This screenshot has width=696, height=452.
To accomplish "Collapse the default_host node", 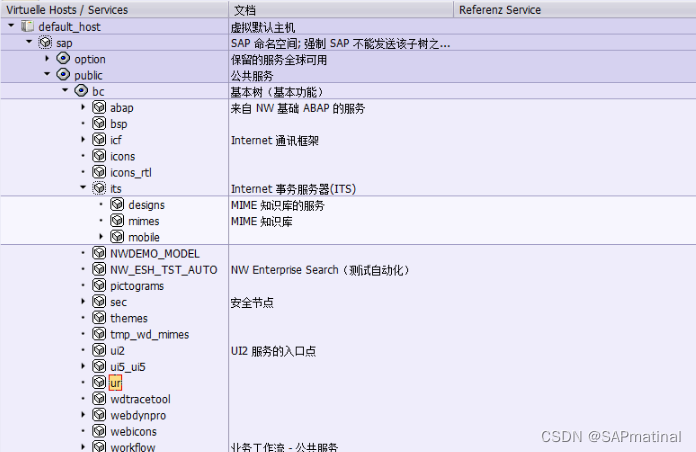I will (x=11, y=26).
